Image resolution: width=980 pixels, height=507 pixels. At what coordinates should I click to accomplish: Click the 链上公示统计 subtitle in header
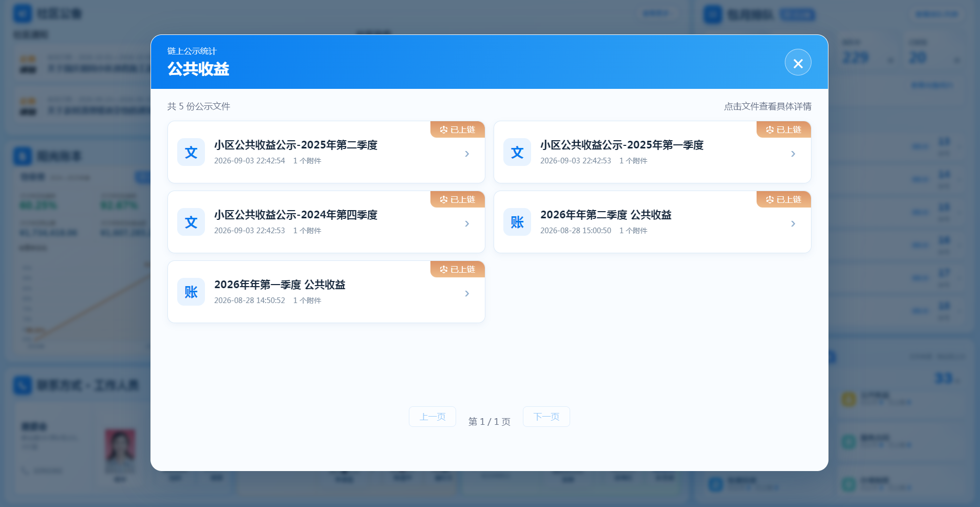coord(192,51)
